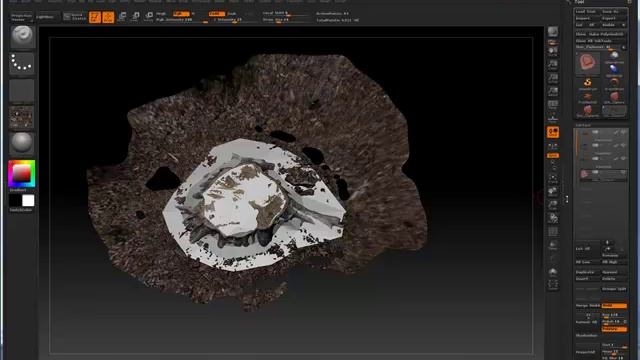Click the AAHalf icon

(x=553, y=91)
